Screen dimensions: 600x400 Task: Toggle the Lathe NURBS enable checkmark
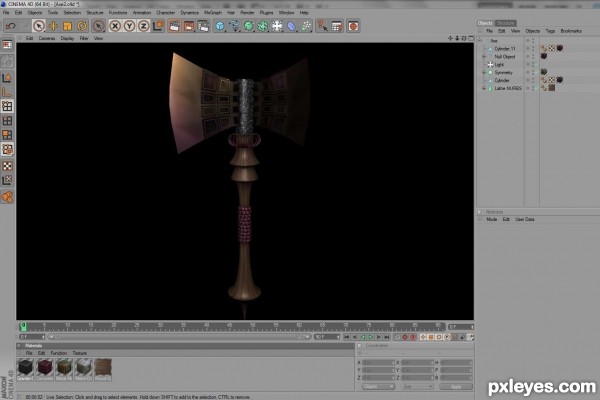click(536, 88)
